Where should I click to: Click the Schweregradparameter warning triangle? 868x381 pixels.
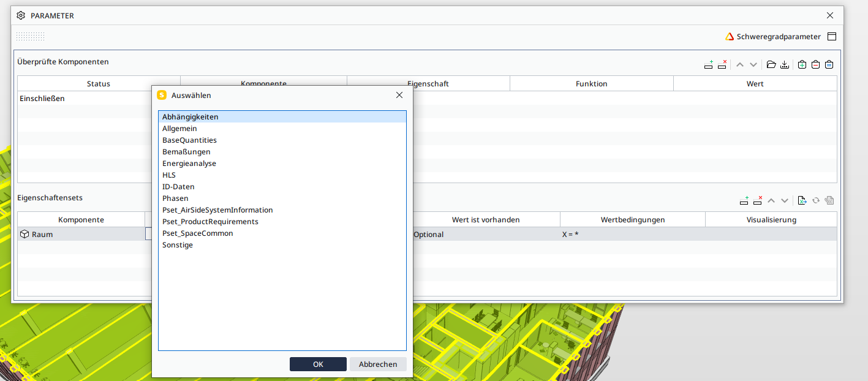[730, 37]
